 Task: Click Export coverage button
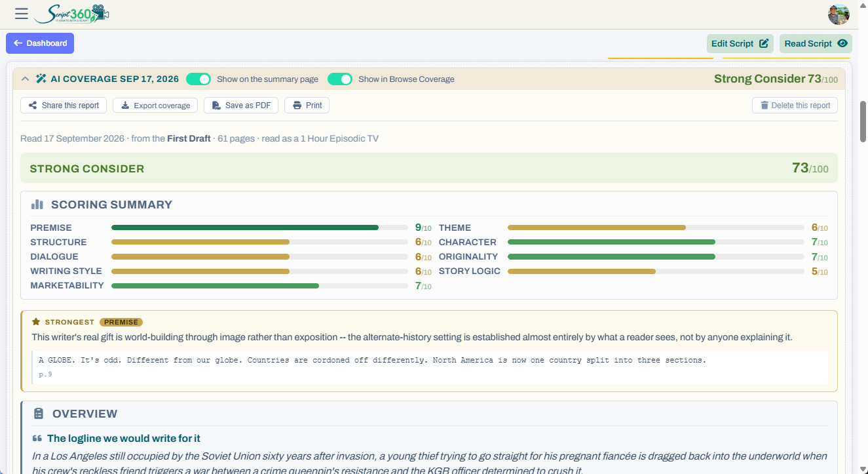[155, 106]
